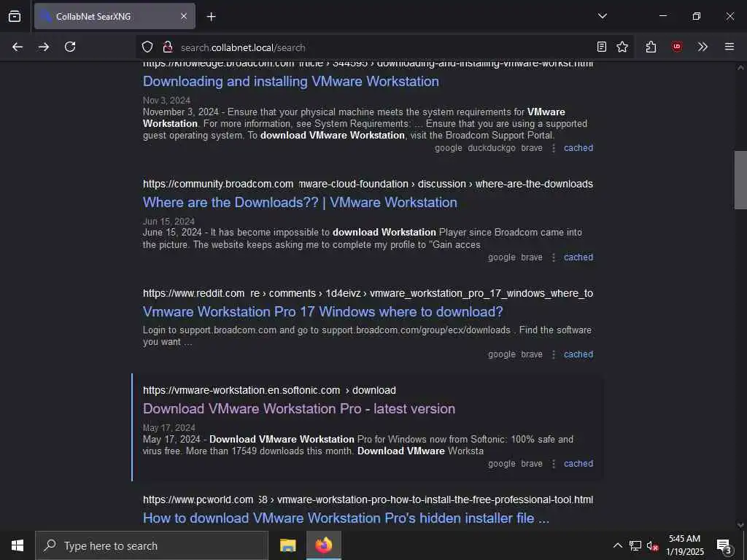Go back with the back arrow
Screen dimensions: 747x560
[18, 47]
